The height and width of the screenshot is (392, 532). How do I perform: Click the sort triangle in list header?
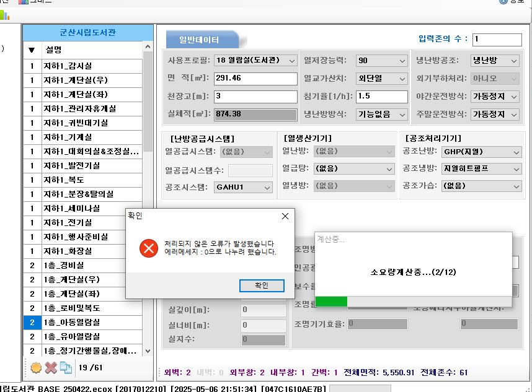pyautogui.click(x=32, y=50)
